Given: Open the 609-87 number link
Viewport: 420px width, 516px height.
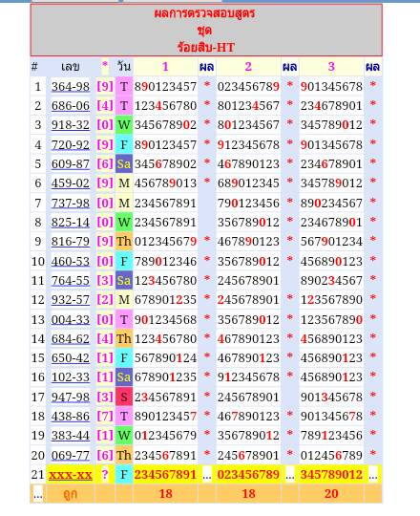Looking at the screenshot, I should click(x=71, y=164).
